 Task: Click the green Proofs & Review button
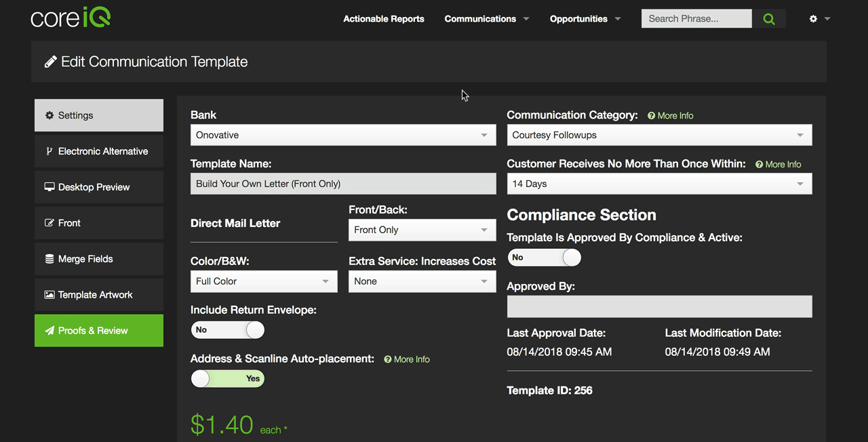pos(99,331)
